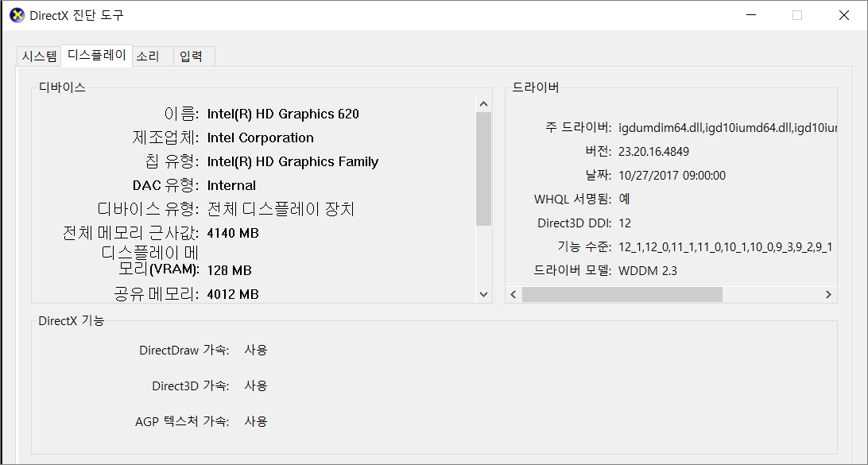
Task: Click the WHQL 서명됨 value 예
Action: coord(625,199)
